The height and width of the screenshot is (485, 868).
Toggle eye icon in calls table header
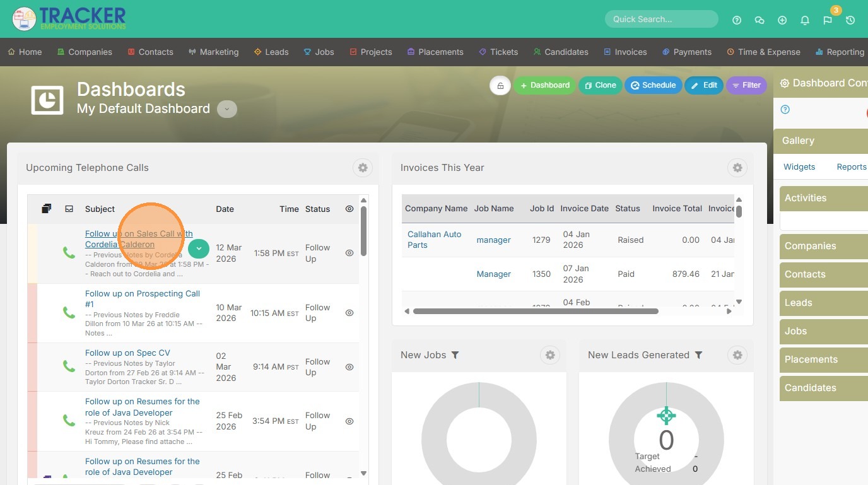(349, 209)
